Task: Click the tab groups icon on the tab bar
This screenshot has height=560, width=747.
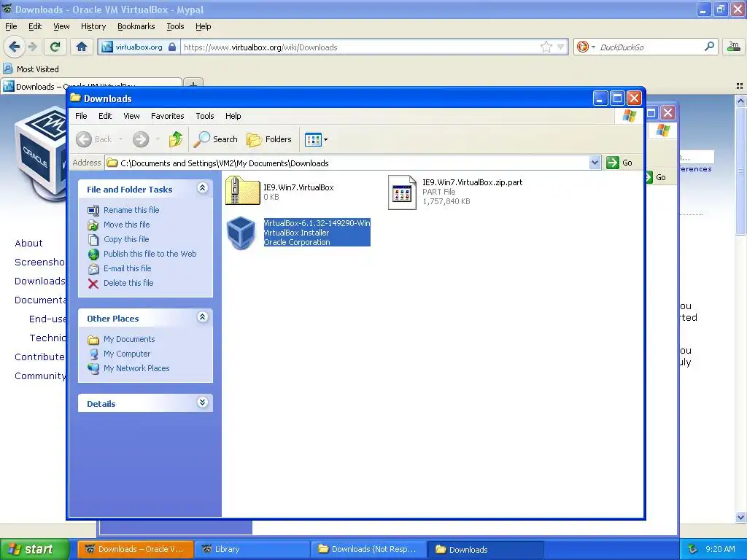Action: [x=740, y=86]
